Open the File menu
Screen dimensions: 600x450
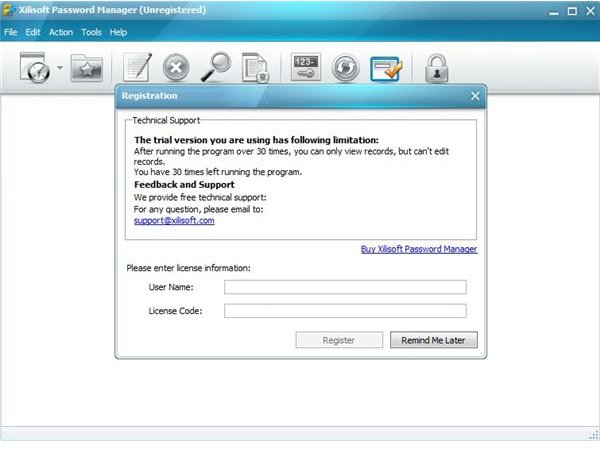pyautogui.click(x=11, y=32)
